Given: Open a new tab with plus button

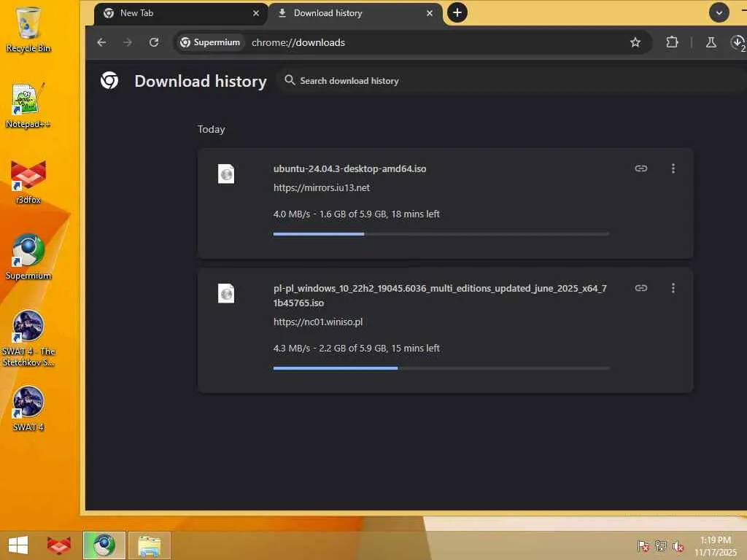Looking at the screenshot, I should point(457,13).
